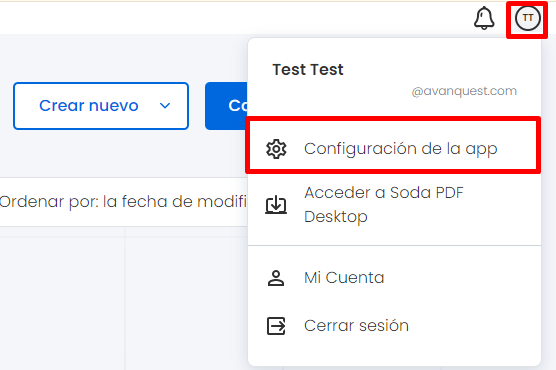Viewport: 556px width, 370px height.
Task: Click the partially hidden blue button
Action: pos(226,106)
